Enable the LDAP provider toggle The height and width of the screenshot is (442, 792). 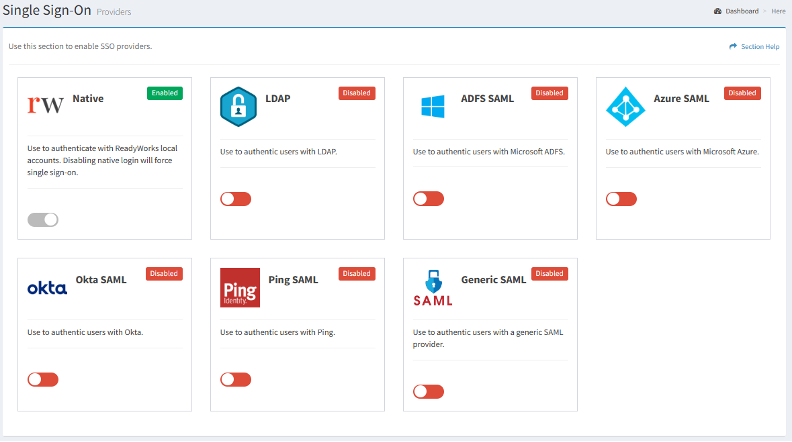click(x=235, y=199)
